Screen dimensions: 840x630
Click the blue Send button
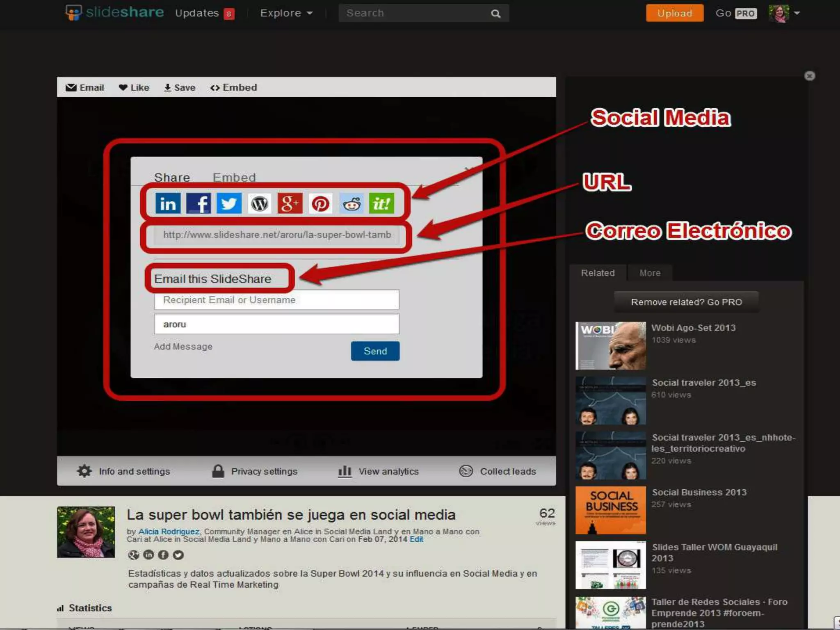(x=375, y=351)
